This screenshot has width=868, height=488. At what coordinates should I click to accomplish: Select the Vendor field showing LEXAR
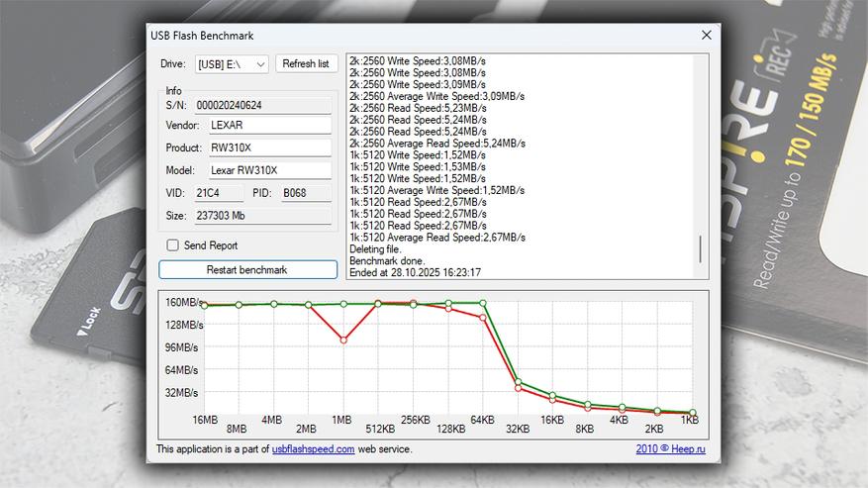pyautogui.click(x=269, y=126)
